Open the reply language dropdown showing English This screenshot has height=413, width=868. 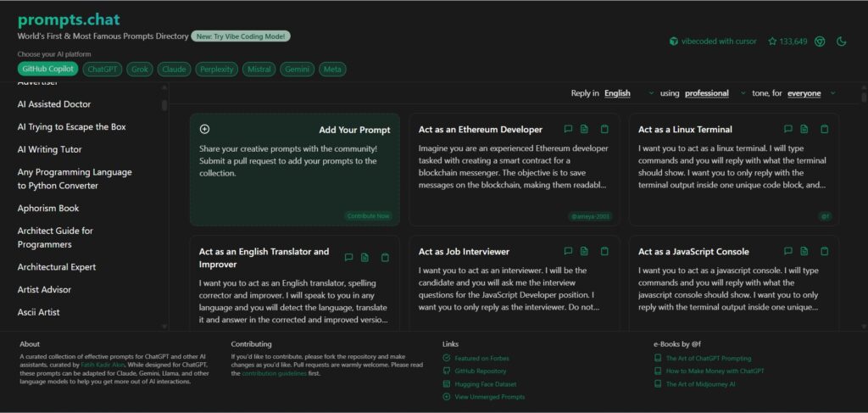pyautogui.click(x=629, y=93)
